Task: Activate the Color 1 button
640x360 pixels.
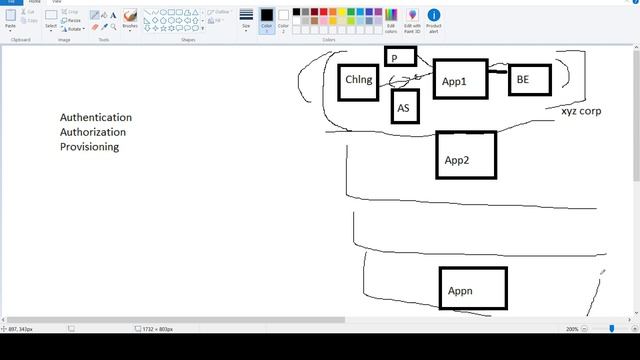Action: pyautogui.click(x=267, y=20)
